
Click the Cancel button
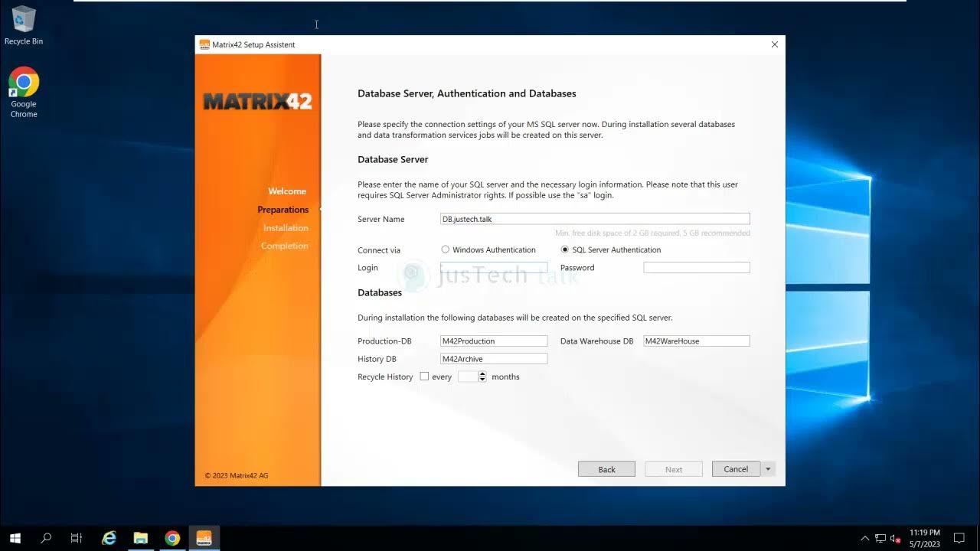pos(736,469)
